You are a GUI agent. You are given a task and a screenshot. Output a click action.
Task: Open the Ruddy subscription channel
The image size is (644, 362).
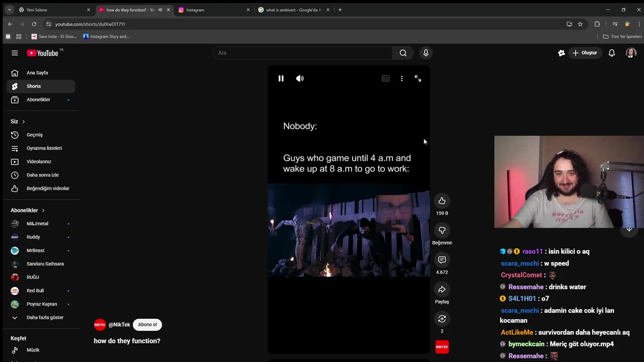click(x=41, y=237)
